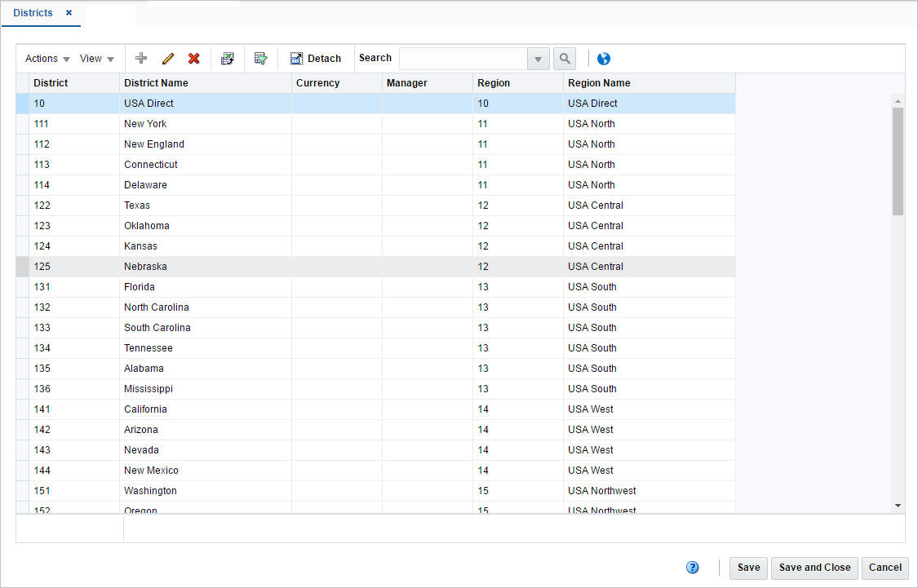Image resolution: width=918 pixels, height=588 pixels.
Task: Select the 'New England' cell
Action: click(206, 144)
